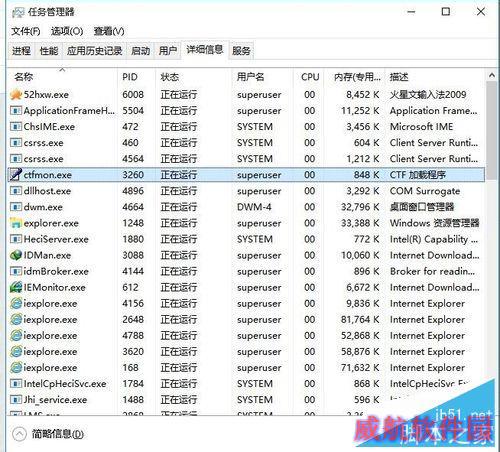Image resolution: width=500 pixels, height=452 pixels.
Task: Select the dllhost.exe process name
Action: (47, 191)
